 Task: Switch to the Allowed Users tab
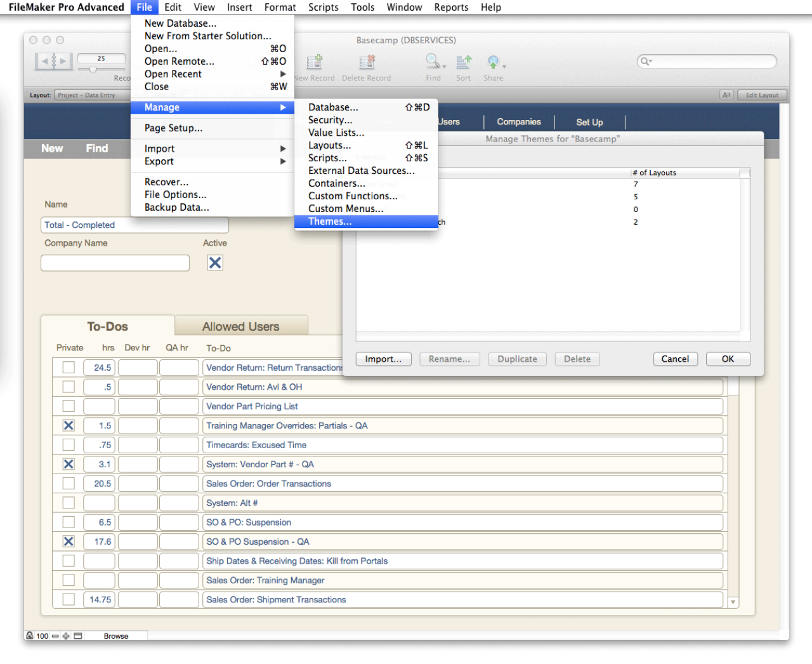[x=241, y=326]
